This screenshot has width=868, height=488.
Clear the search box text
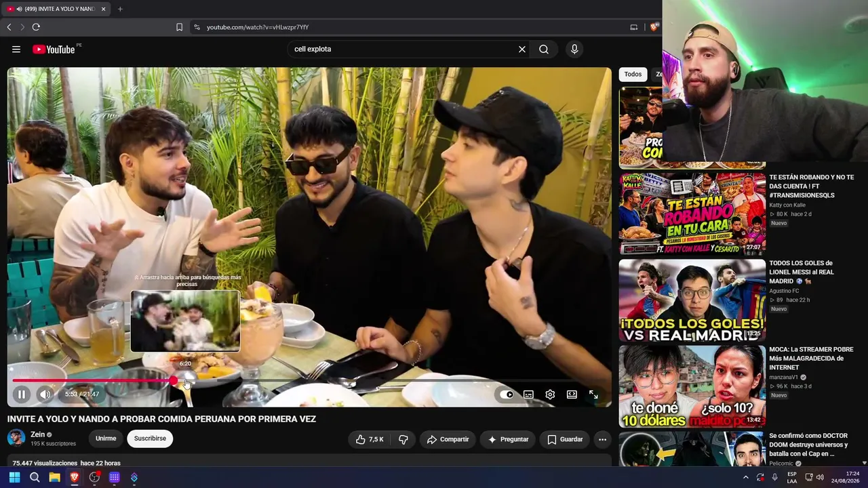(x=522, y=49)
